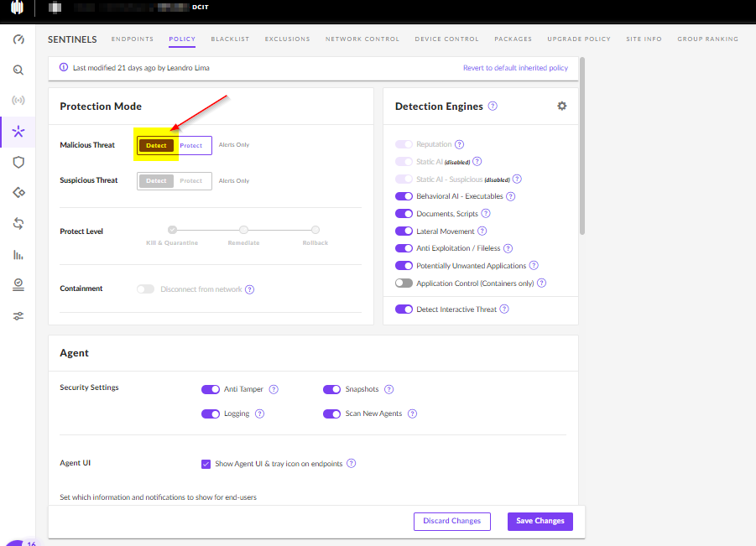Open the bar chart reports icon in sidebar
The image size is (756, 546).
[18, 255]
